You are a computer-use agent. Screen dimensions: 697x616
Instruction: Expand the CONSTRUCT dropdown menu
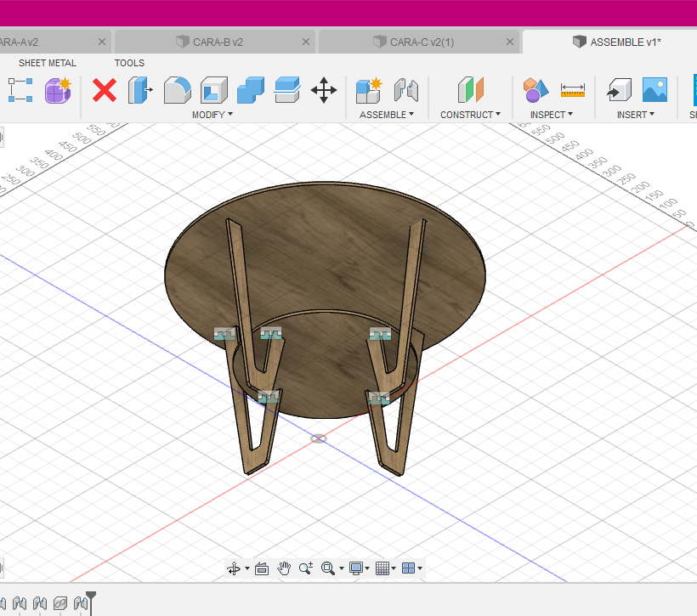tap(470, 115)
